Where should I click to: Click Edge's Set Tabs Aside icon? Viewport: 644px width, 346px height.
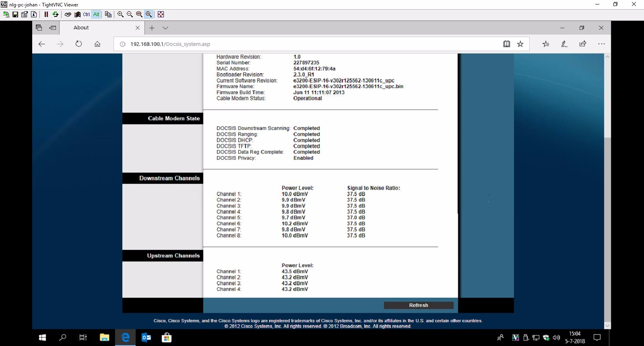tap(53, 28)
